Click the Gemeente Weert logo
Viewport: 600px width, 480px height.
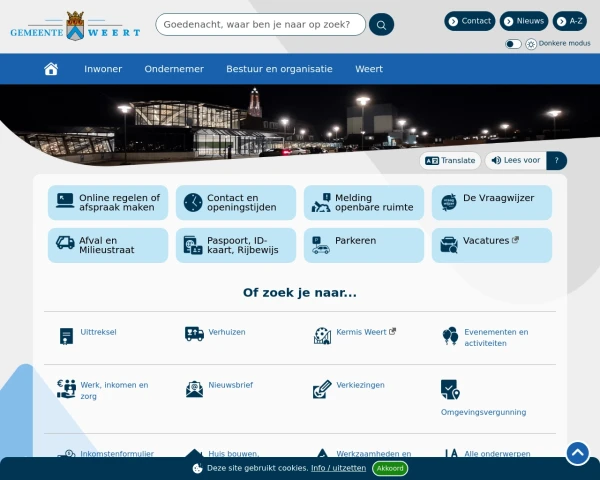pyautogui.click(x=75, y=26)
